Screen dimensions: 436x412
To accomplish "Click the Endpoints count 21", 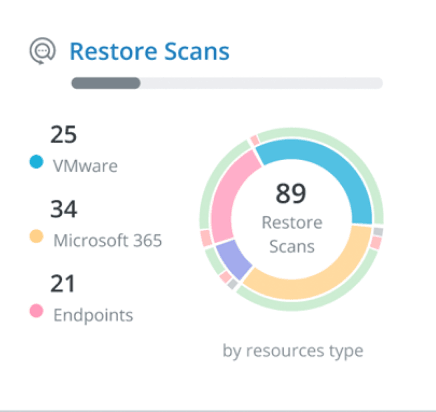I will click(x=63, y=284).
